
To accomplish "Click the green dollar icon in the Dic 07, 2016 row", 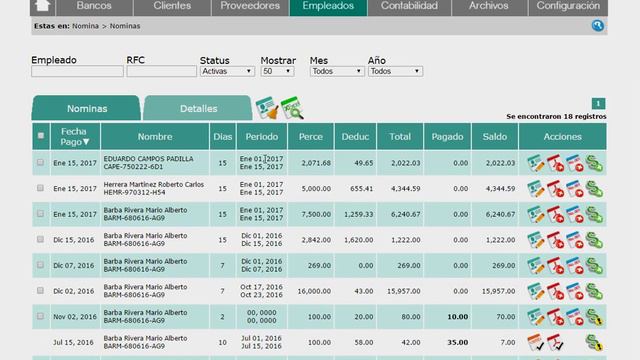I will click(x=594, y=266).
